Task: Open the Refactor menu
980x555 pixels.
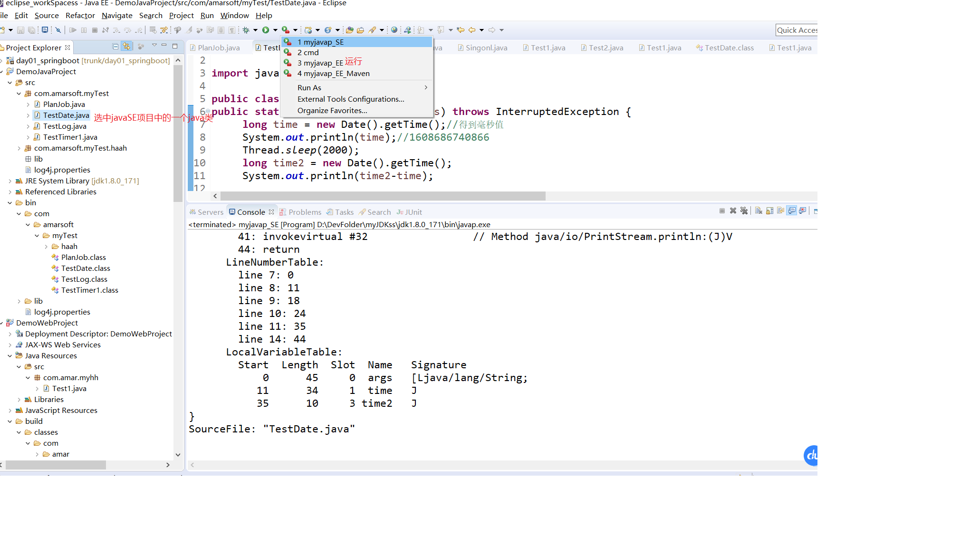Action: pyautogui.click(x=80, y=15)
